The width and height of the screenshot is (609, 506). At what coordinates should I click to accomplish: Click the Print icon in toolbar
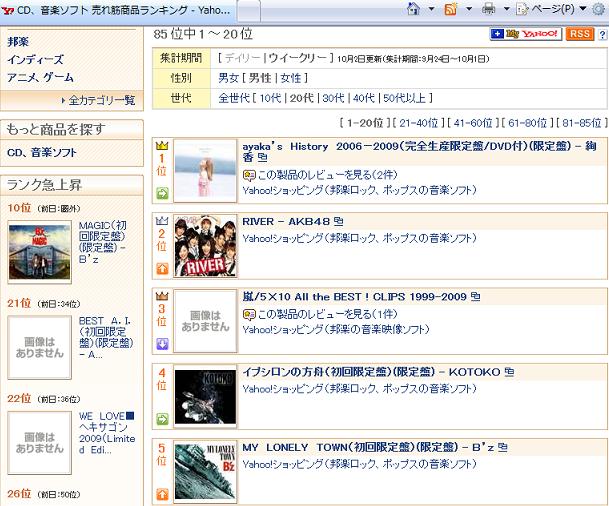488,9
